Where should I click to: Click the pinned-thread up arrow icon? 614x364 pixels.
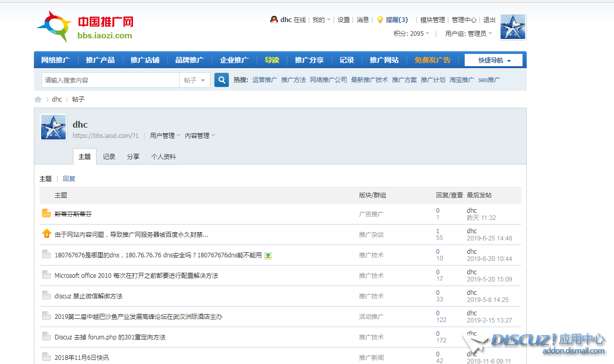pos(46,234)
